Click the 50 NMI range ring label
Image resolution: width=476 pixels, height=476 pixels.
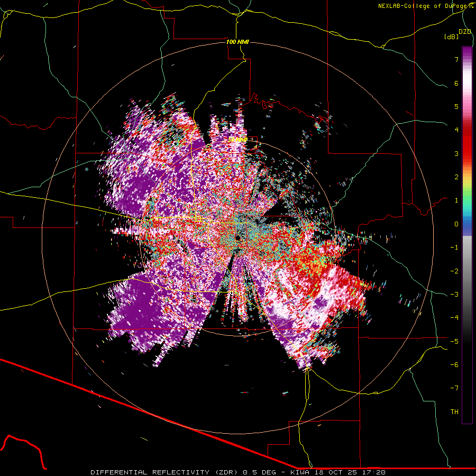point(237,140)
